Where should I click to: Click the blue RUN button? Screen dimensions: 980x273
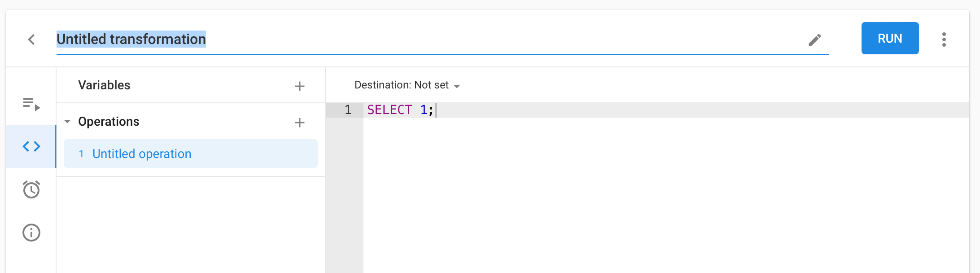click(x=890, y=38)
